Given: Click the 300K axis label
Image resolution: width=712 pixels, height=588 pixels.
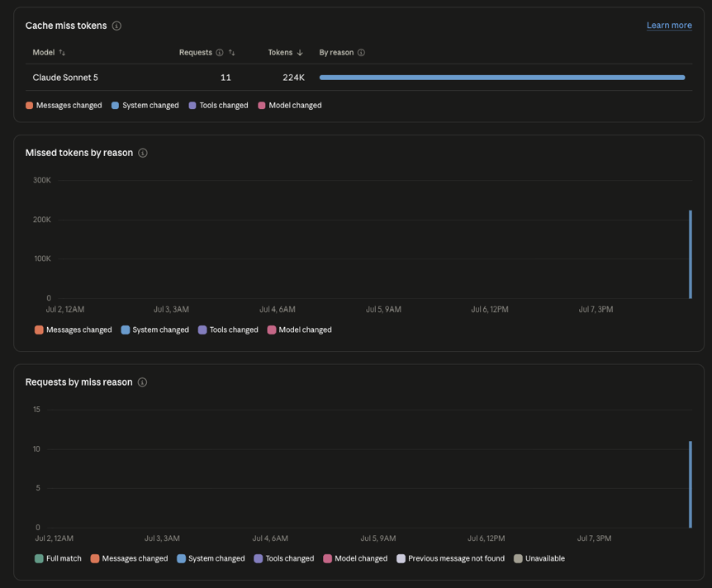Looking at the screenshot, I should 42,180.
